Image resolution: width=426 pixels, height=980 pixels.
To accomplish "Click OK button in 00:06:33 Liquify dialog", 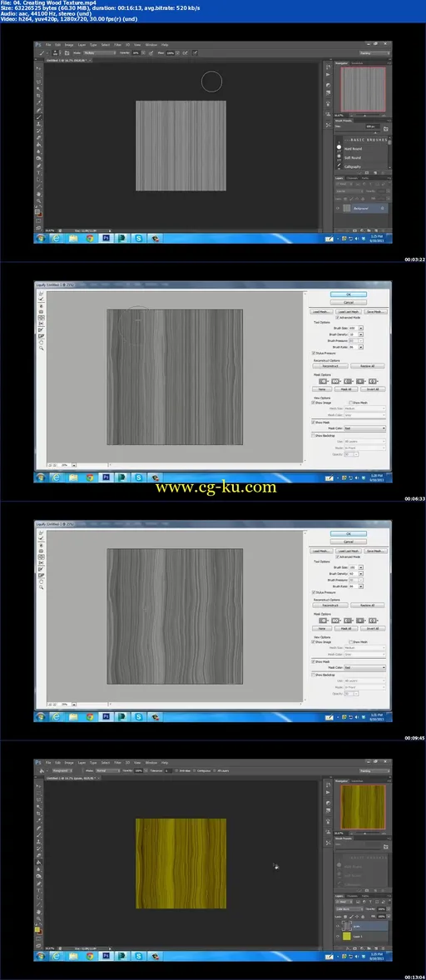I will [348, 294].
